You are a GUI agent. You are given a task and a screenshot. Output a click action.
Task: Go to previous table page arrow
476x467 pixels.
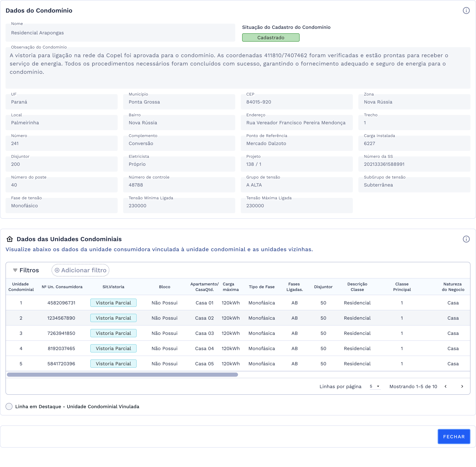pos(446,387)
